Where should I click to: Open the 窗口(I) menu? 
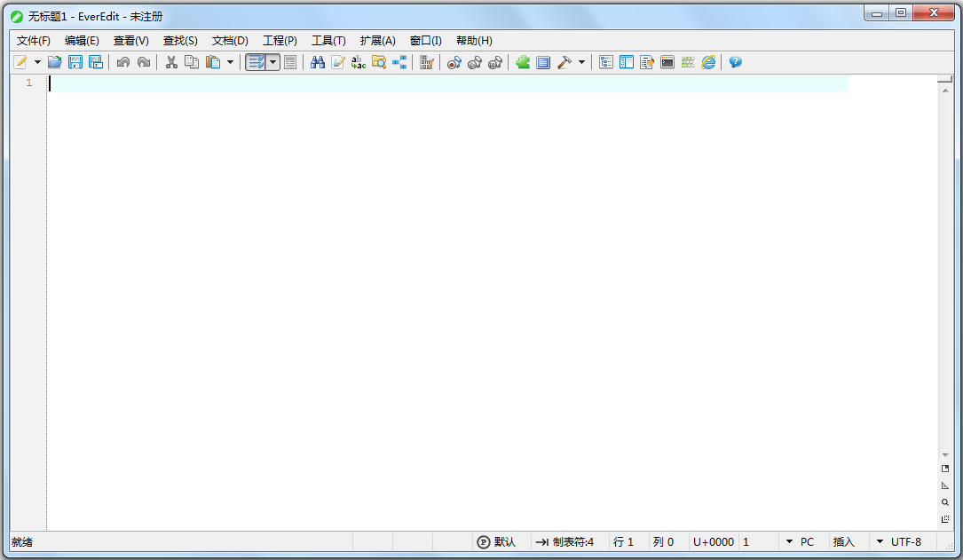pos(426,41)
